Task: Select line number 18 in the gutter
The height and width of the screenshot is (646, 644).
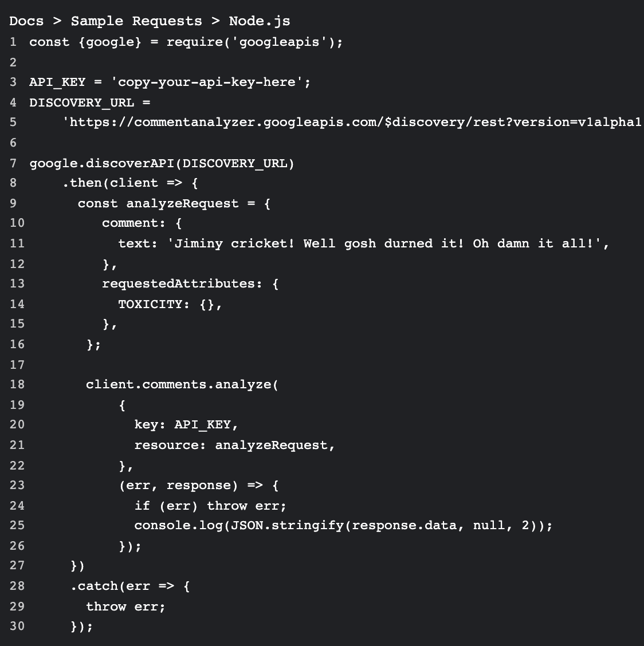Action: (x=17, y=384)
